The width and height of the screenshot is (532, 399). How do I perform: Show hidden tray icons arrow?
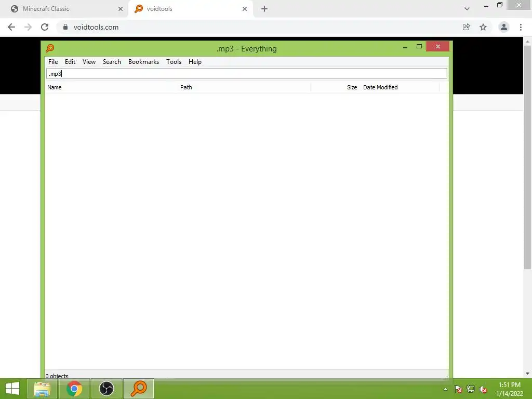coord(445,389)
